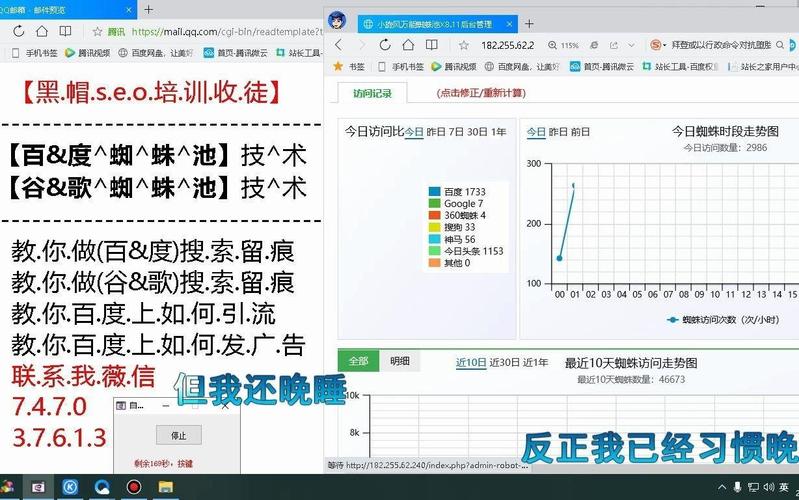
Task: Select 昨日 in 今日访问比 panel
Action: (x=436, y=132)
